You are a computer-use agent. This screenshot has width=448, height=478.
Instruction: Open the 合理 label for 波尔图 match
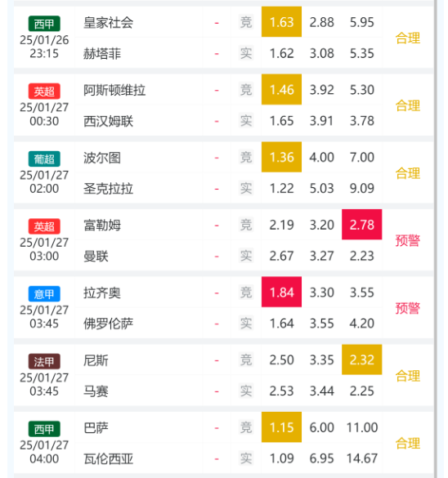[x=408, y=173]
